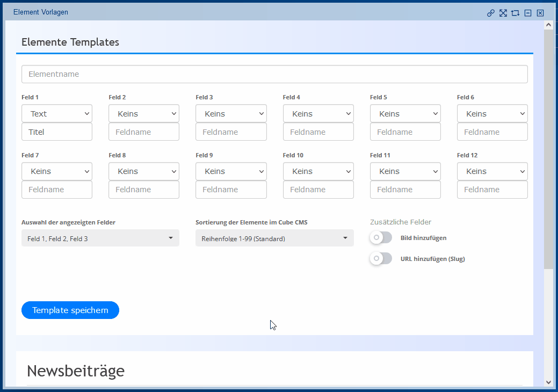Enable the Bild hinzufügen toggle
The width and height of the screenshot is (558, 392).
point(381,237)
